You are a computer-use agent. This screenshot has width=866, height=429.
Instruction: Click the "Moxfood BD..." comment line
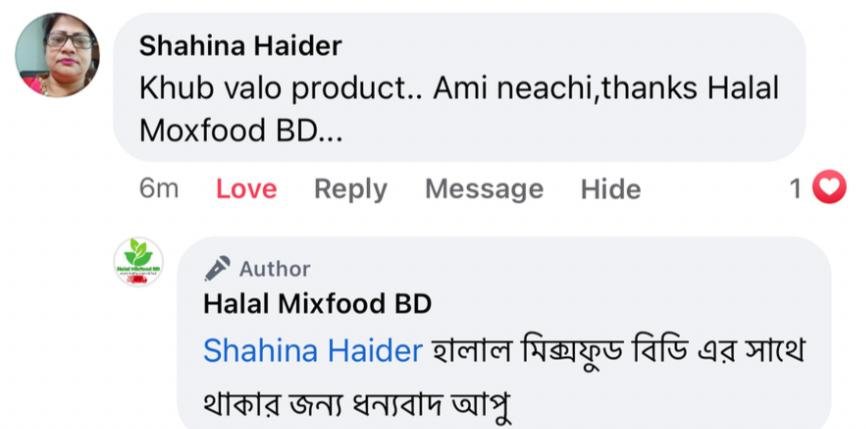click(x=240, y=131)
